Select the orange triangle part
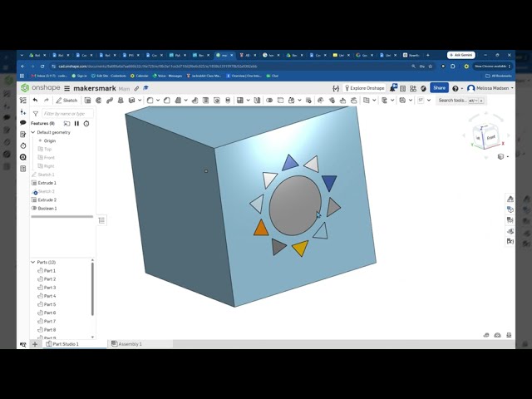Image resolution: width=532 pixels, height=399 pixels. pos(261,229)
